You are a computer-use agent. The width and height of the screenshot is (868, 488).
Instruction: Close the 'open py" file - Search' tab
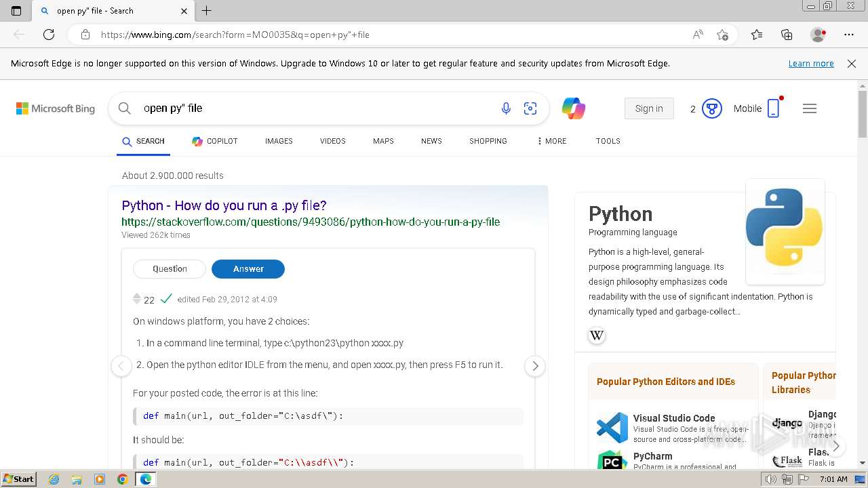(184, 11)
